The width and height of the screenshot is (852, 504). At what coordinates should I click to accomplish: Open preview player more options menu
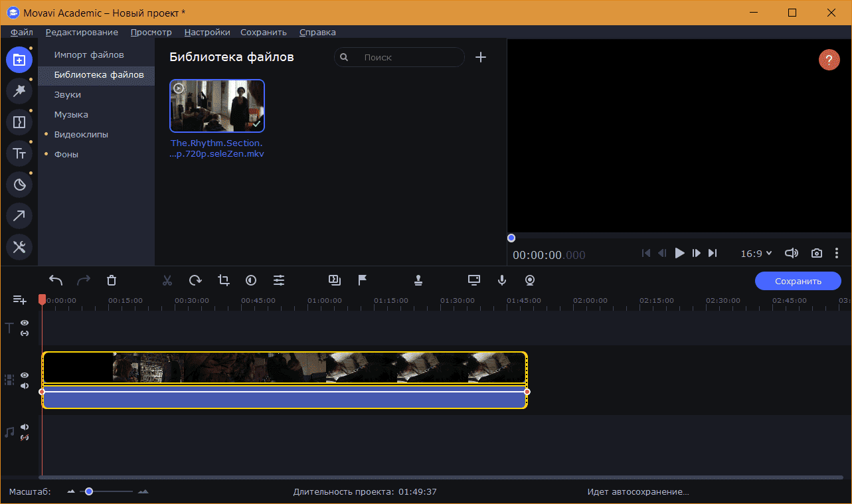click(x=837, y=253)
